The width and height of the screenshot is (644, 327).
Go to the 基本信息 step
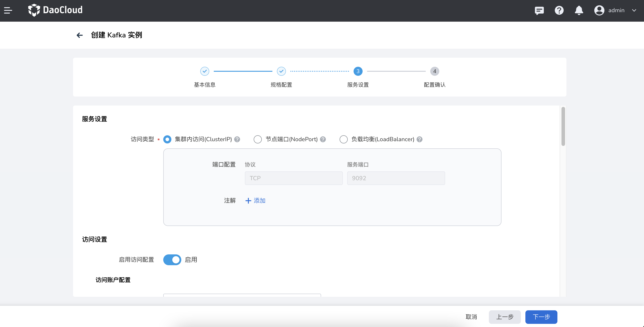pos(205,71)
